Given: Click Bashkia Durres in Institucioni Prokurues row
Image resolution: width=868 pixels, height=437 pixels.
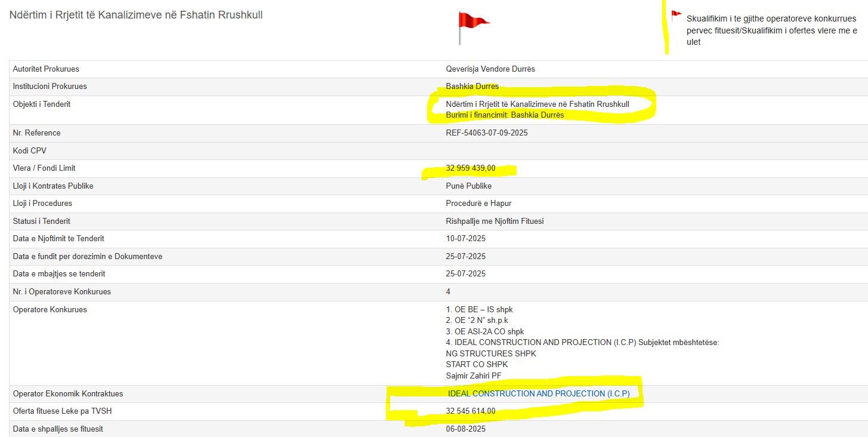Looking at the screenshot, I should coord(472,87).
